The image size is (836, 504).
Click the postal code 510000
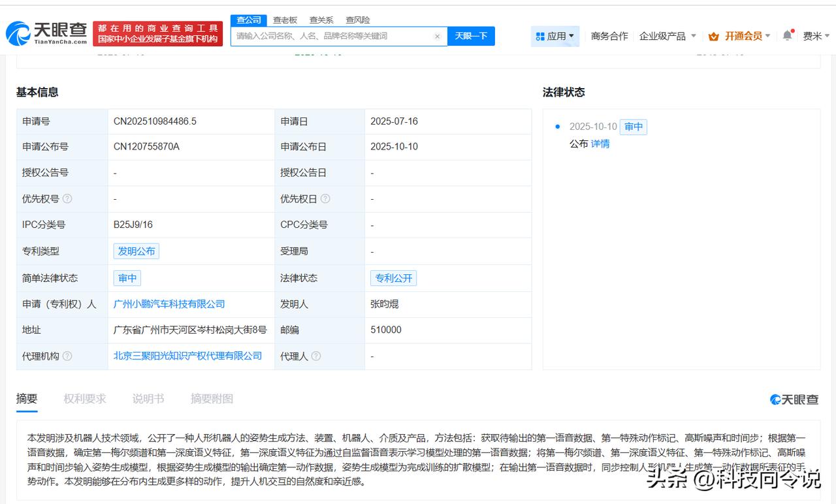click(386, 330)
